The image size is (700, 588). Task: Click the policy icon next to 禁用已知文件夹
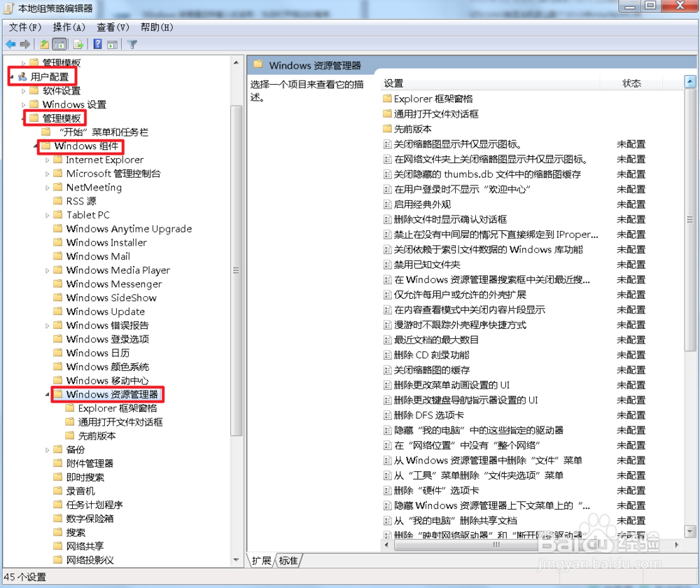[388, 265]
